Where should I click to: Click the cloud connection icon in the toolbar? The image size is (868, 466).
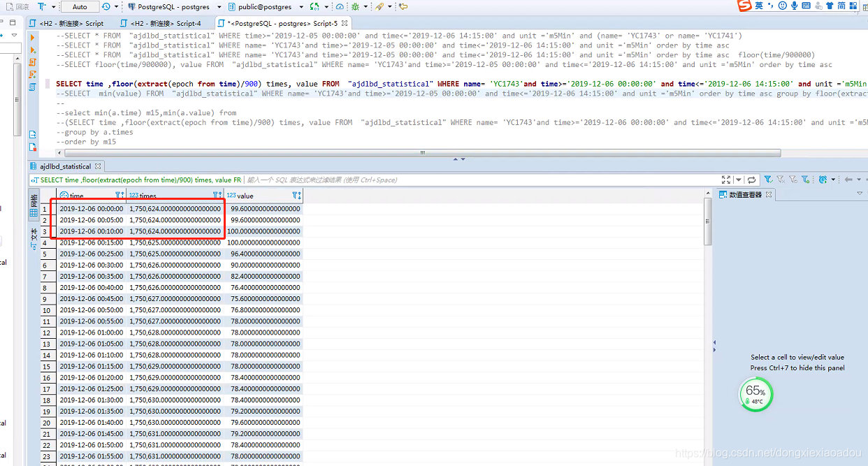point(340,6)
